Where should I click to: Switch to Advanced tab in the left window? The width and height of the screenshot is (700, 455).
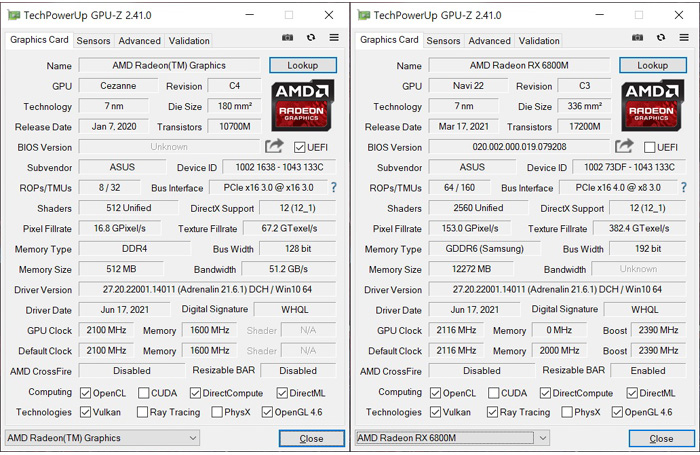tap(139, 41)
